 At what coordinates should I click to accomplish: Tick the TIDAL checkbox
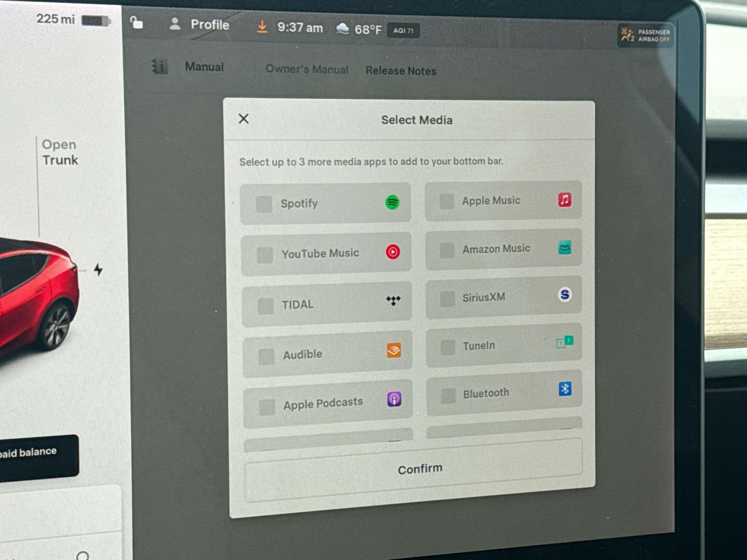click(x=266, y=306)
